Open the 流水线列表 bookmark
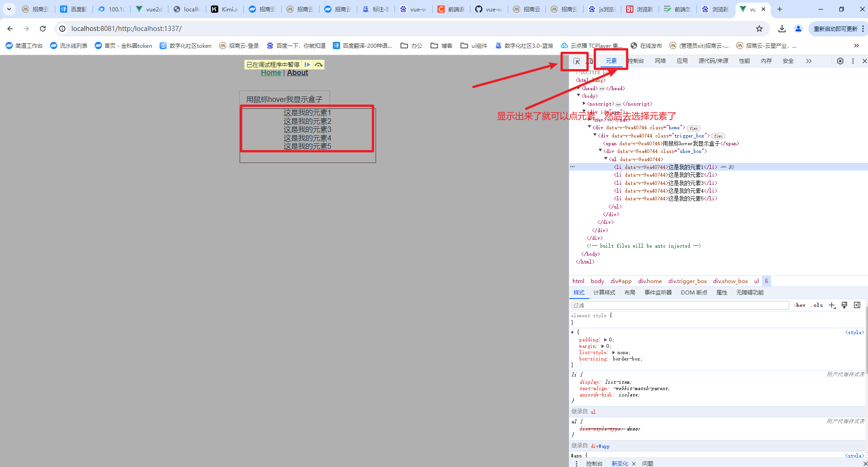 69,46
